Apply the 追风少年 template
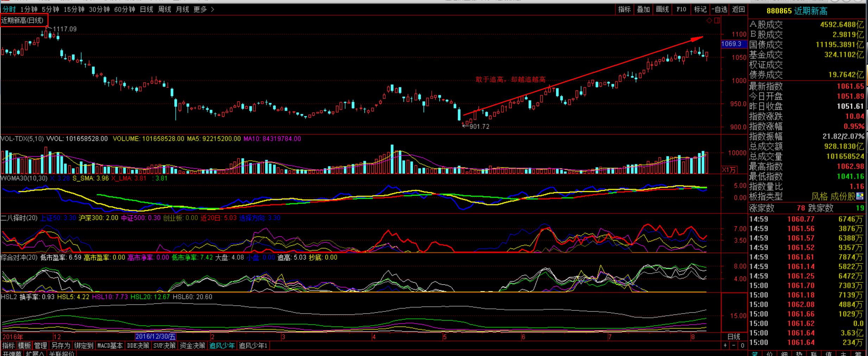868x356 pixels. click(x=222, y=345)
